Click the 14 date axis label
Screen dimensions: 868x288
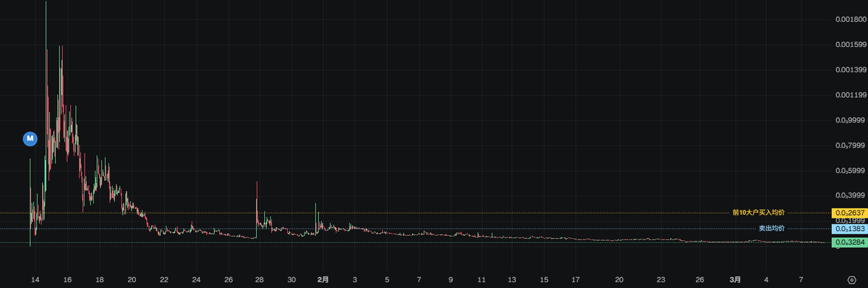[x=35, y=279]
